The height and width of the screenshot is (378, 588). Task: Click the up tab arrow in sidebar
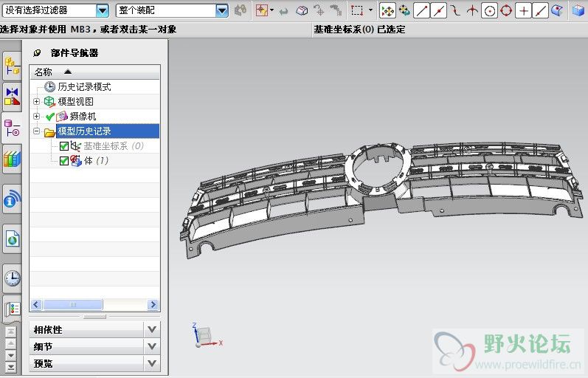11,343
